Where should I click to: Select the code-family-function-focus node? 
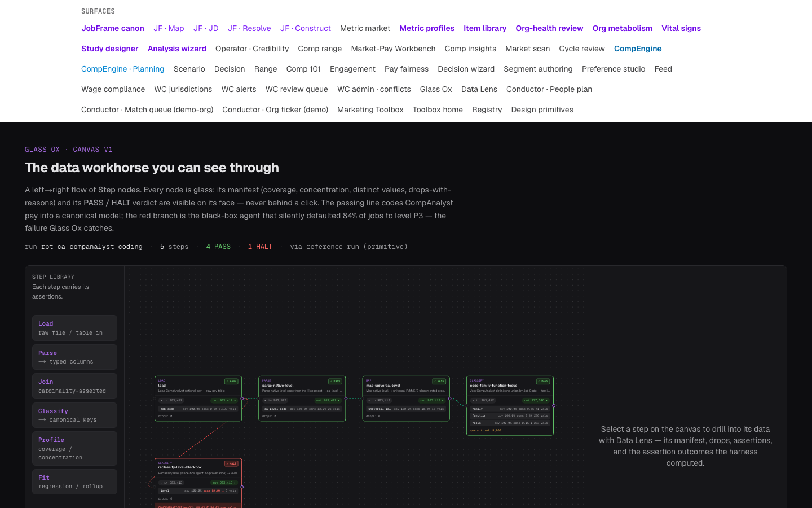pos(510,405)
